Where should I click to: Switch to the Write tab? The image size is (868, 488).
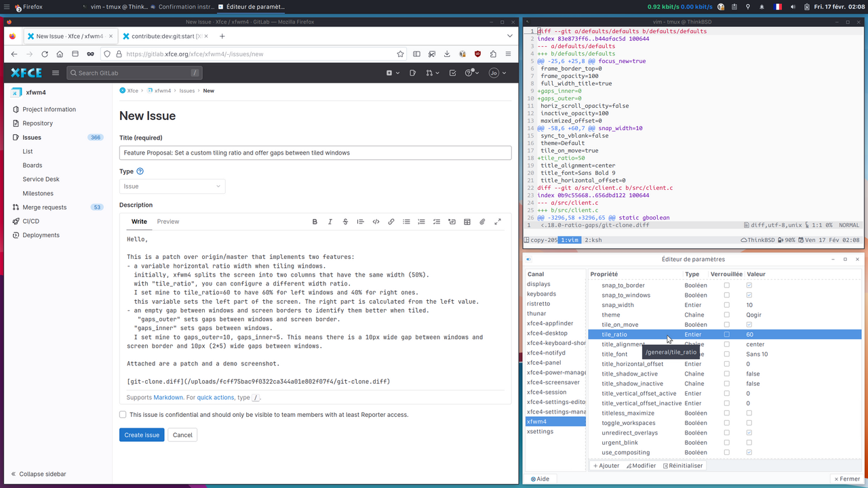coord(139,222)
